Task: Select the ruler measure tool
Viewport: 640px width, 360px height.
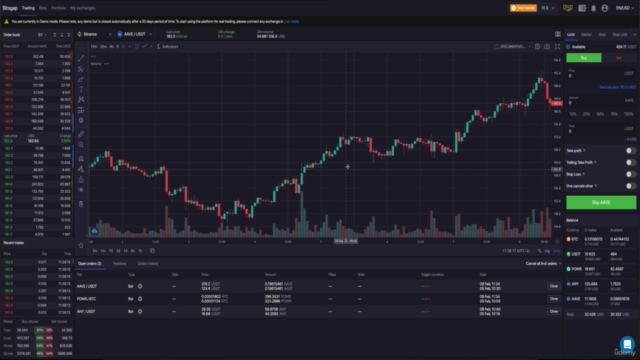Action: pos(81,134)
